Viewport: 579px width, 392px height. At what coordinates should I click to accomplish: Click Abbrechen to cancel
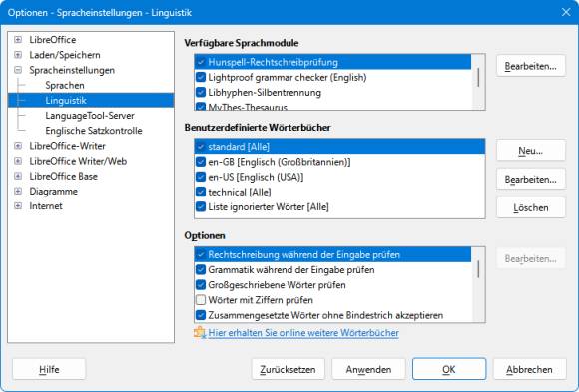click(529, 369)
